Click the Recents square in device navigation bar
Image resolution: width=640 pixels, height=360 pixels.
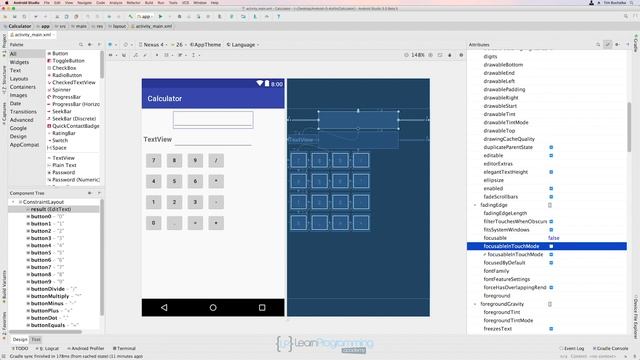click(x=262, y=307)
